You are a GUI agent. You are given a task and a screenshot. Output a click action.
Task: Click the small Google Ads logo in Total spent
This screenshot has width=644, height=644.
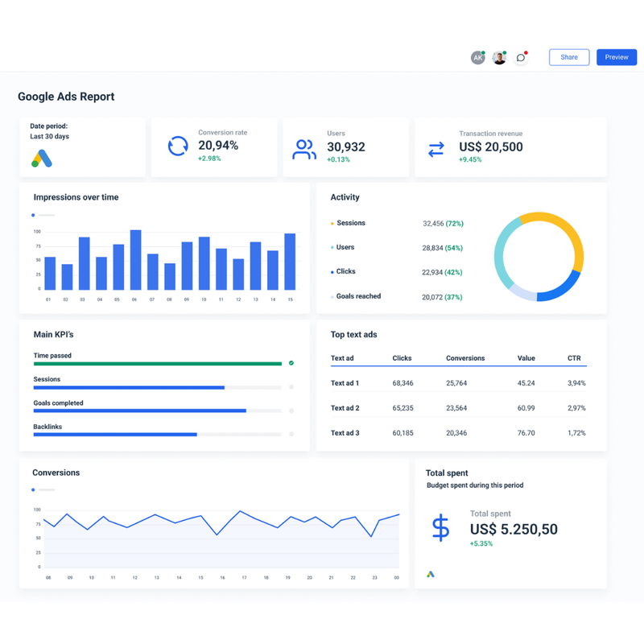tap(431, 574)
